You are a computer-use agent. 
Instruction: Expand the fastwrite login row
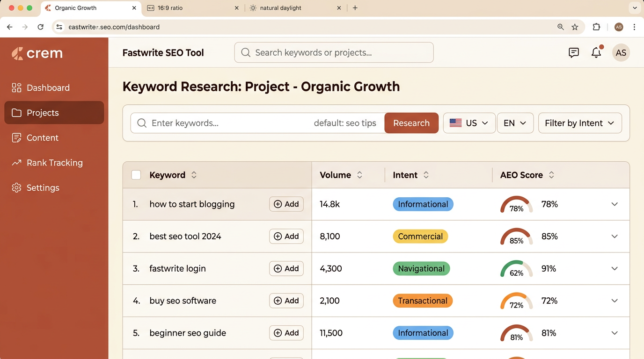pos(615,269)
